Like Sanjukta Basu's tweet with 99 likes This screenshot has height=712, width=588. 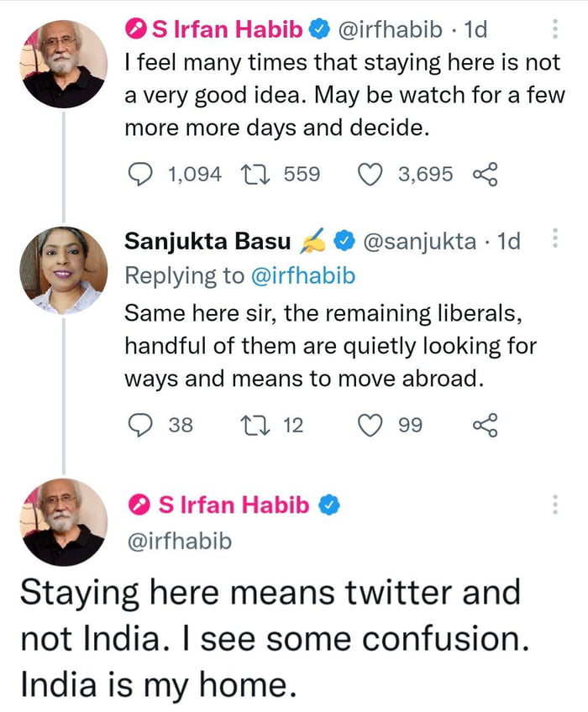coord(370,426)
